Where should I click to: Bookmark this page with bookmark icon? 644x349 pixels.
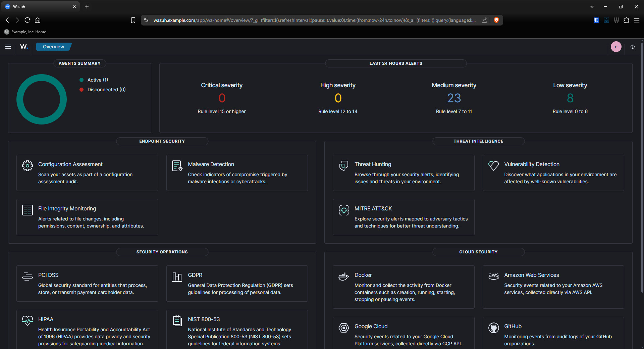(x=133, y=20)
